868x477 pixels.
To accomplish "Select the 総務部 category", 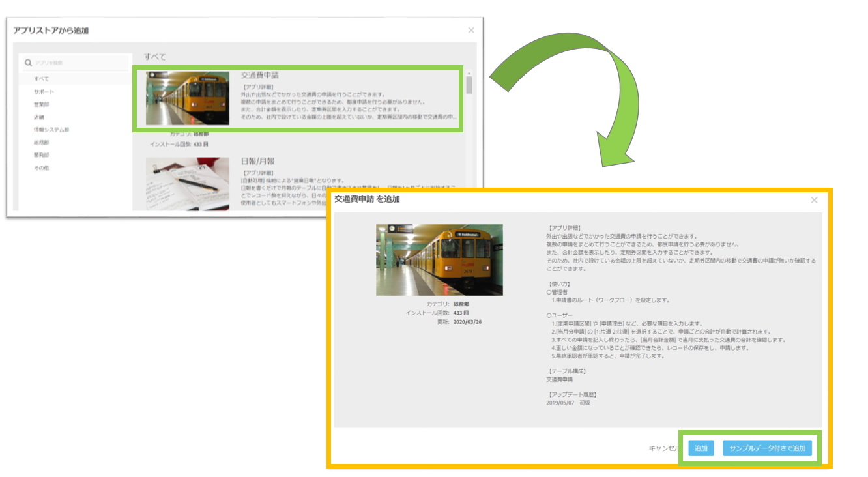I will (x=42, y=142).
